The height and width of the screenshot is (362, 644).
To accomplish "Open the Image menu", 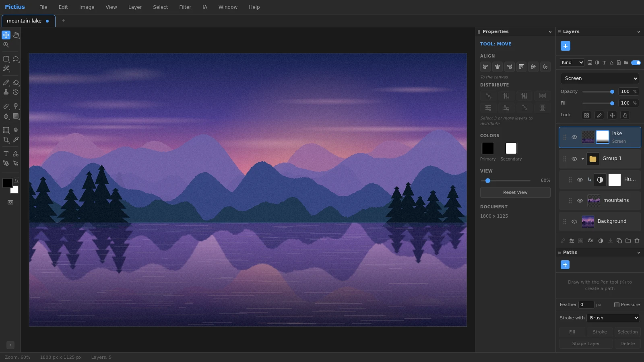I will click(x=87, y=7).
